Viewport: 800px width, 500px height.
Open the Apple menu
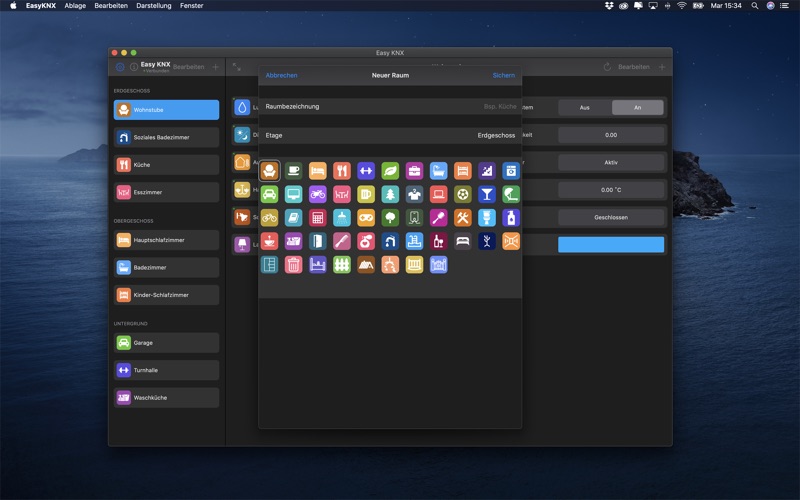pos(14,6)
